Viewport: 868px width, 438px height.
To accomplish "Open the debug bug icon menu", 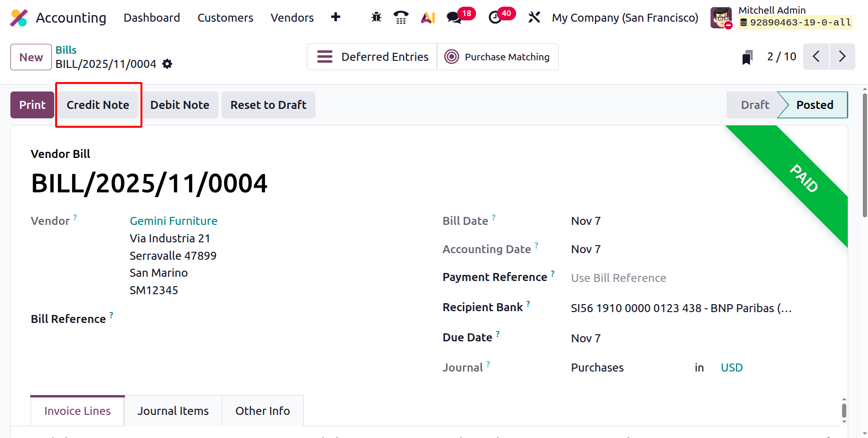I will tap(376, 17).
